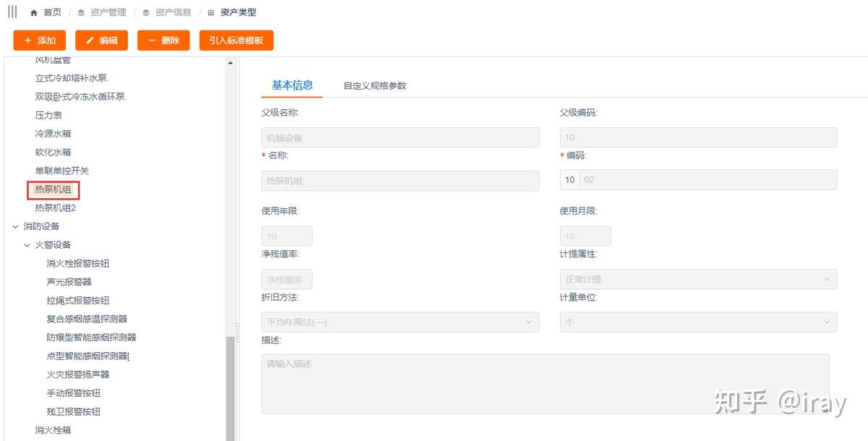Viewport: 868px width, 441px height.
Task: Click 引入标准模板 button
Action: tap(237, 40)
